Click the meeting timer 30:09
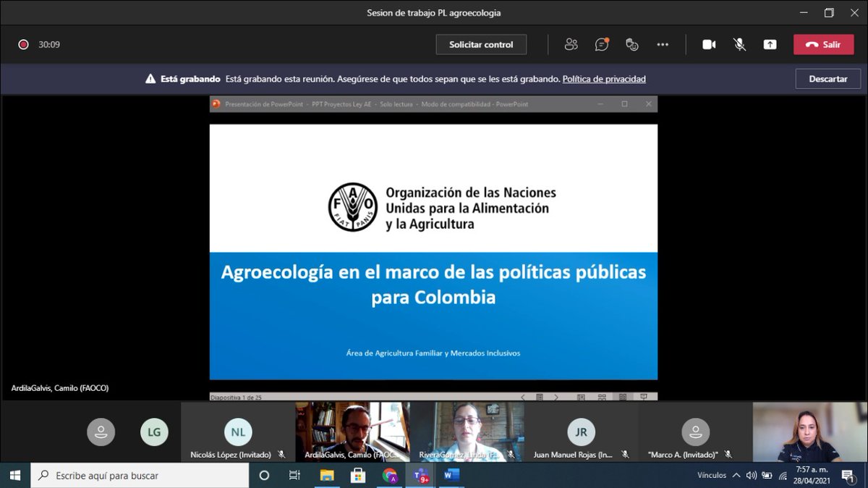 point(49,44)
